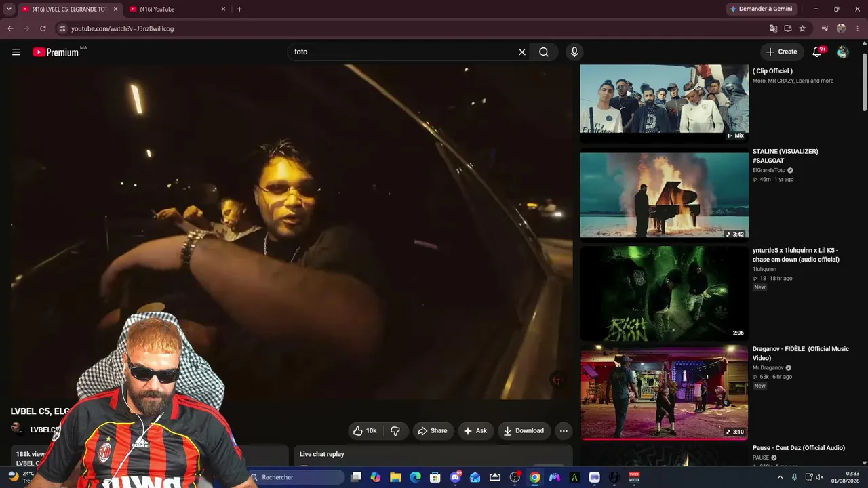Open the tray microphone icon
This screenshot has height=488, width=868.
click(795, 477)
